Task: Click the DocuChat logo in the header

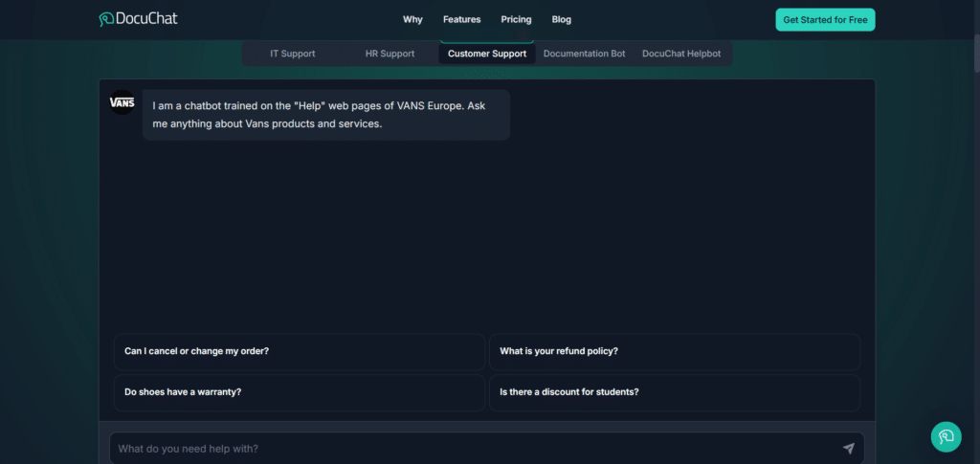Action: (x=138, y=19)
